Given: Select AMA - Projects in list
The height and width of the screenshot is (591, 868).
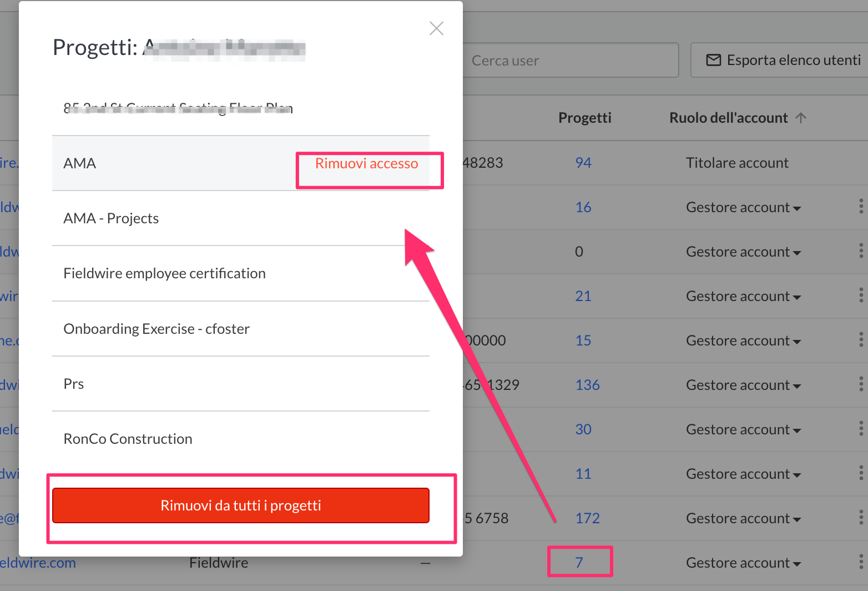Looking at the screenshot, I should pyautogui.click(x=111, y=218).
